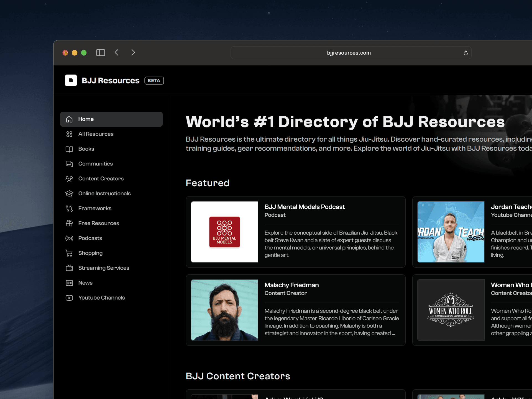The height and width of the screenshot is (399, 532).
Task: Click the Online Instructionals graduation cap icon
Action: click(x=69, y=194)
